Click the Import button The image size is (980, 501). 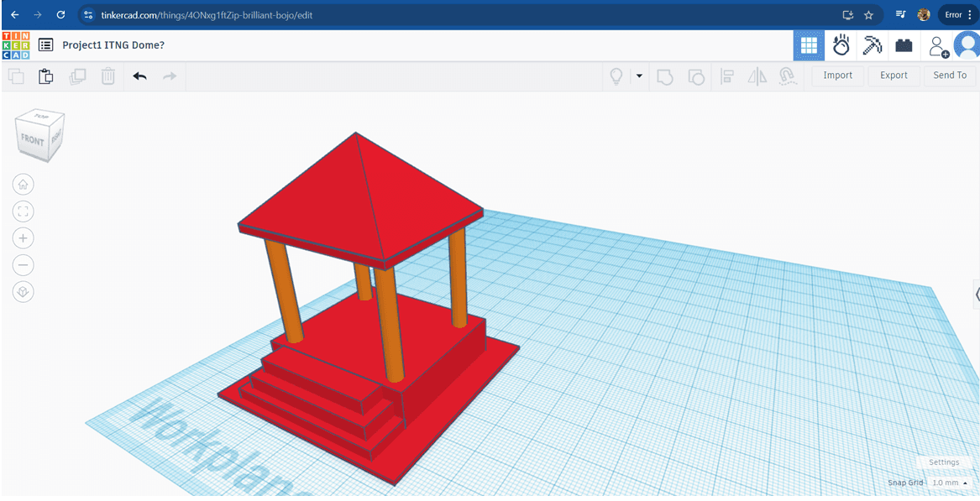837,76
